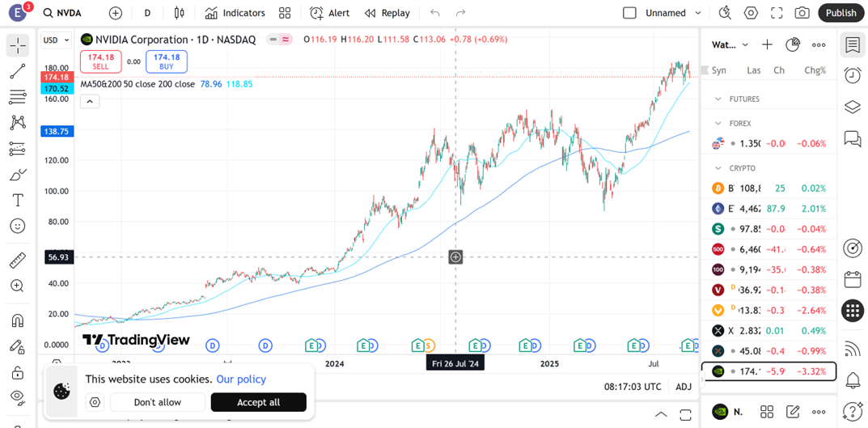Open NVDA symbol search

tap(61, 13)
